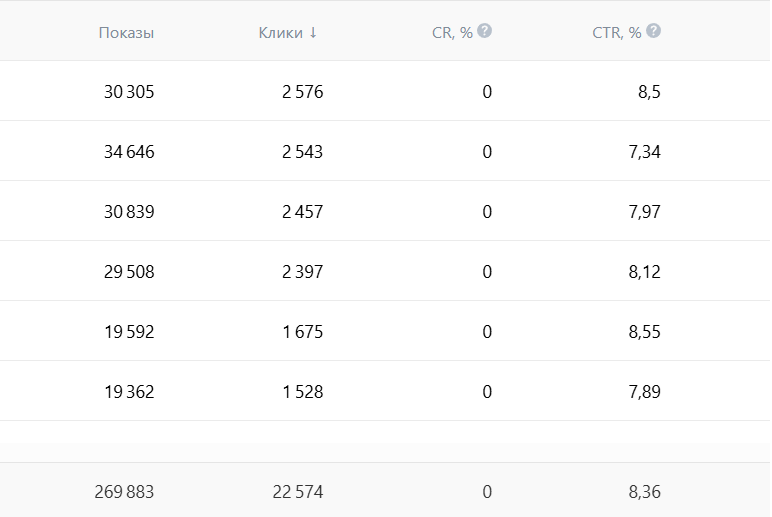Select the clicks value 2 576
The height and width of the screenshot is (517, 772).
click(x=303, y=92)
